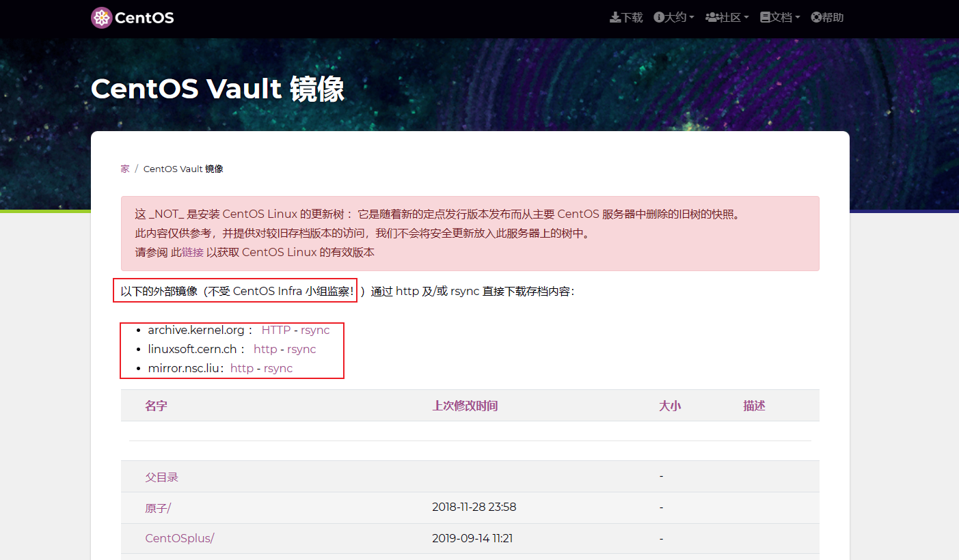Click the 2019-09-14 11:21 date cell

coord(472,538)
